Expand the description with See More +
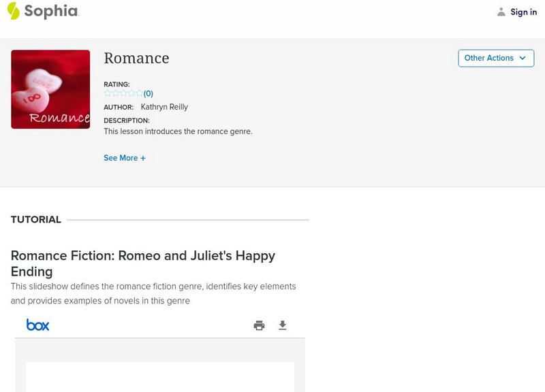This screenshot has width=545, height=392. click(x=125, y=158)
